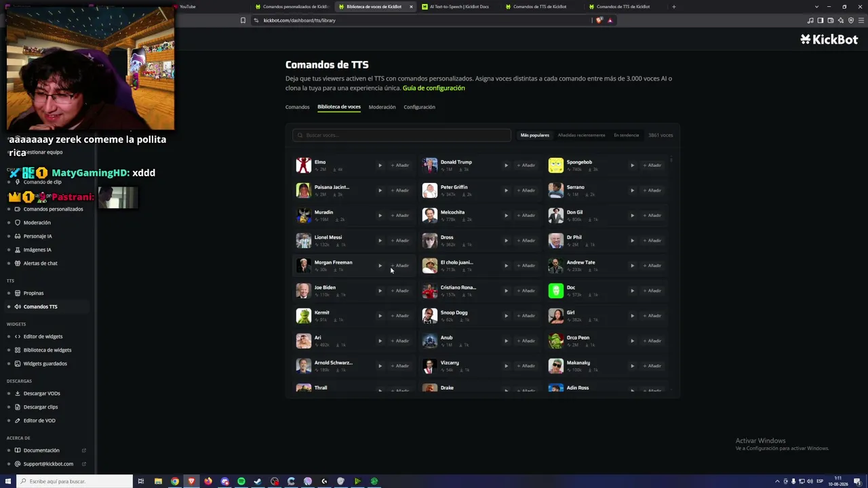
Task: Open the Configuración tab
Action: click(x=419, y=107)
